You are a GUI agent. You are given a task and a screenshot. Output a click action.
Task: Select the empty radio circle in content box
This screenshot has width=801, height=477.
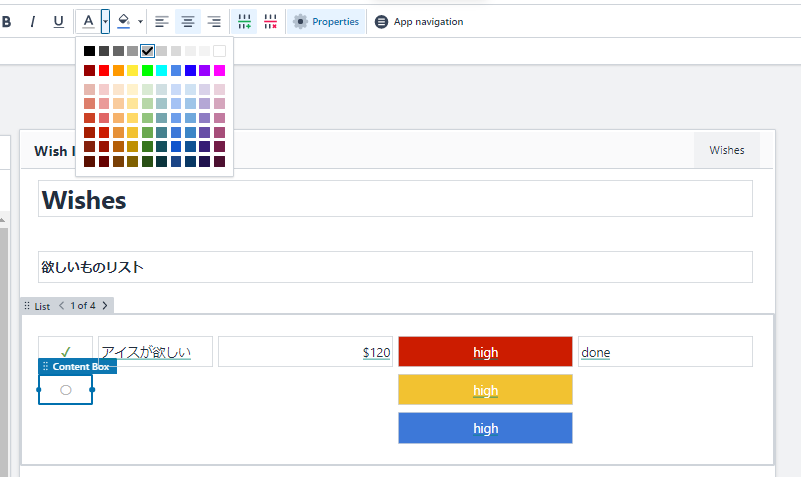click(65, 390)
